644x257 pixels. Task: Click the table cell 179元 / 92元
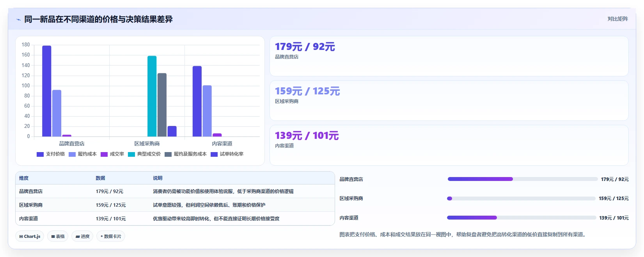[110, 191]
